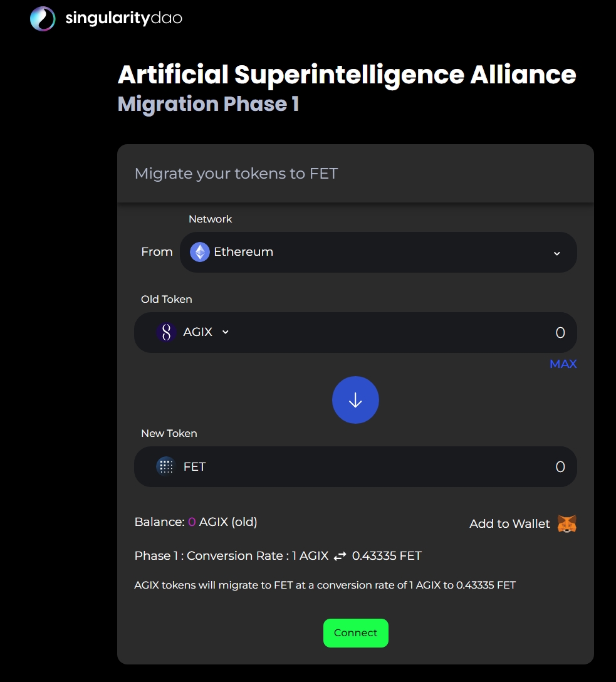Focus the FET amount output field
Image resolution: width=616 pixels, height=682 pixels.
439,467
